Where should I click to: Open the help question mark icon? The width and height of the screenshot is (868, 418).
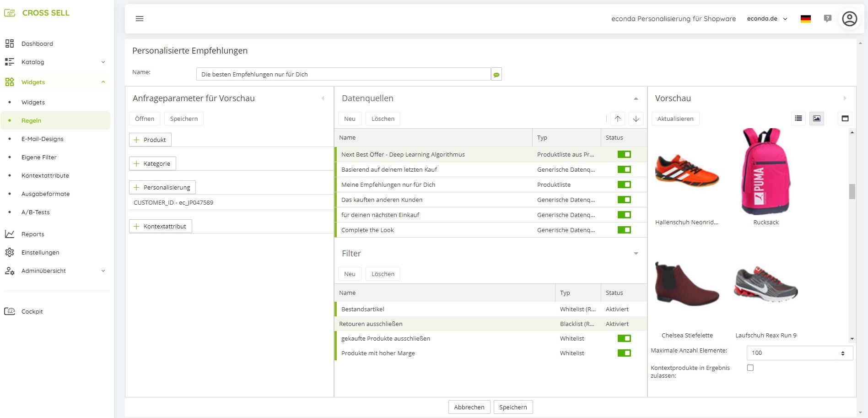827,19
